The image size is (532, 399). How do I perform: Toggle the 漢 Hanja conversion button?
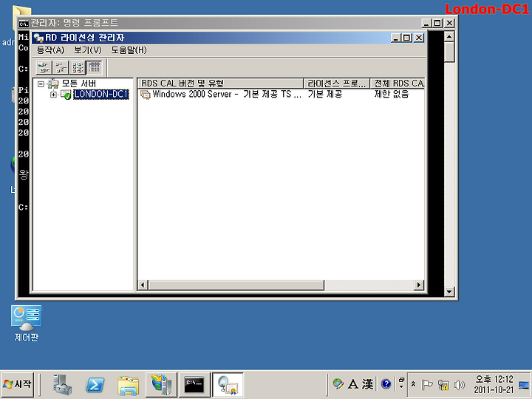point(367,384)
